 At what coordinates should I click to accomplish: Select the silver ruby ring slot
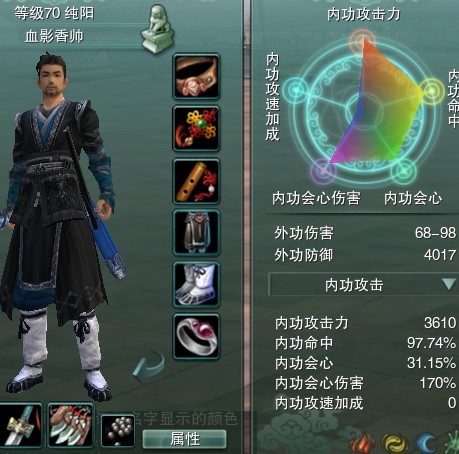(x=196, y=337)
